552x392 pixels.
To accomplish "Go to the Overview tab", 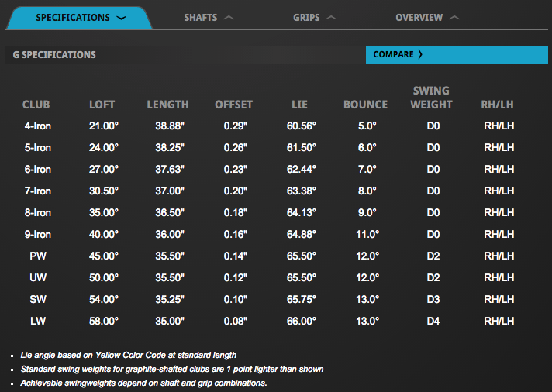I will (419, 17).
